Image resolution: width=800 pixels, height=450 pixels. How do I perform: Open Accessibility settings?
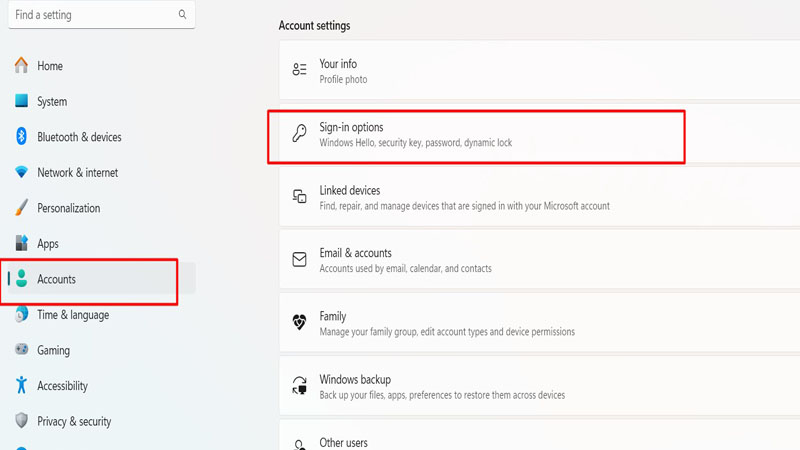[x=102, y=385]
